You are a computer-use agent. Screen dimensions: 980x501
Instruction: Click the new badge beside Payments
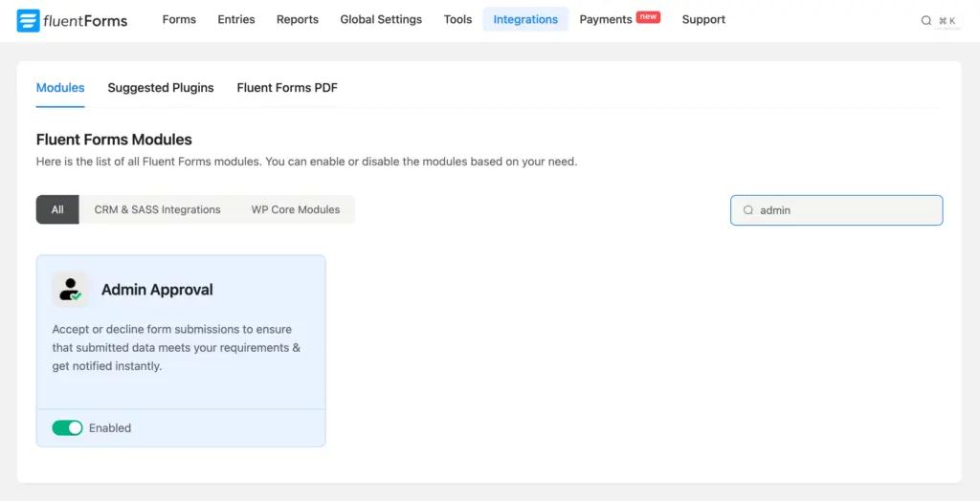648,17
